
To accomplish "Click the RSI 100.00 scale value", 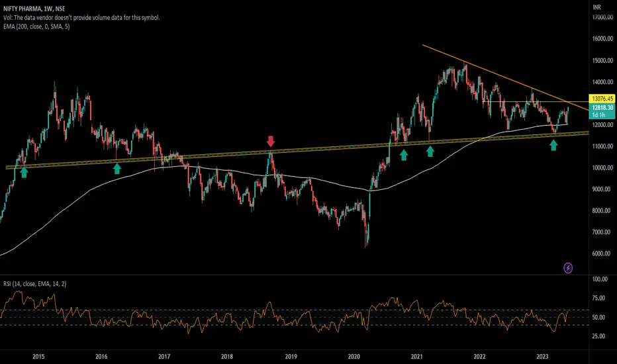I will [600, 279].
